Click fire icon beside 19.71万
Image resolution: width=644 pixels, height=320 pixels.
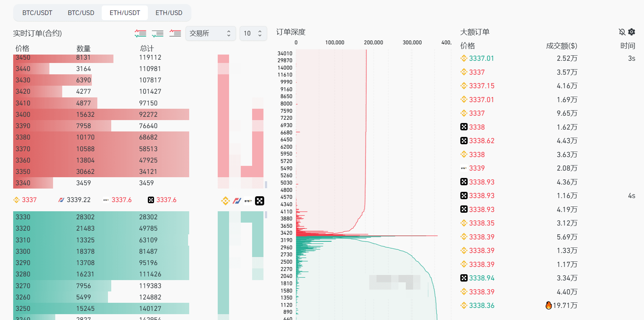pyautogui.click(x=548, y=305)
